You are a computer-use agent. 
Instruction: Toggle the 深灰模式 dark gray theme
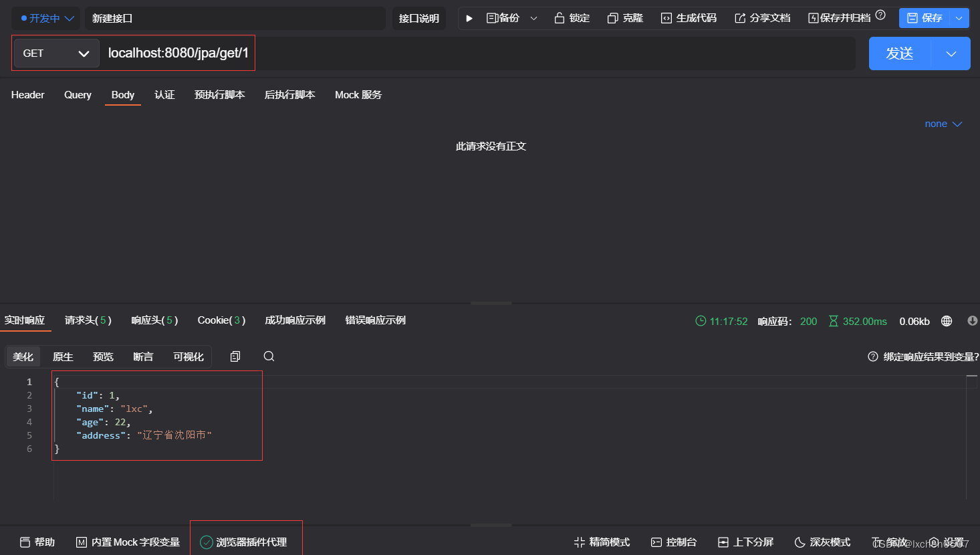point(822,542)
